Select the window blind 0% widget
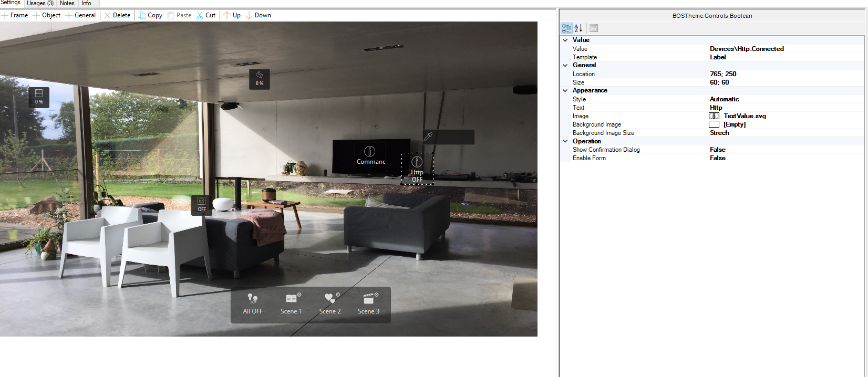The height and width of the screenshot is (377, 868). coord(39,97)
